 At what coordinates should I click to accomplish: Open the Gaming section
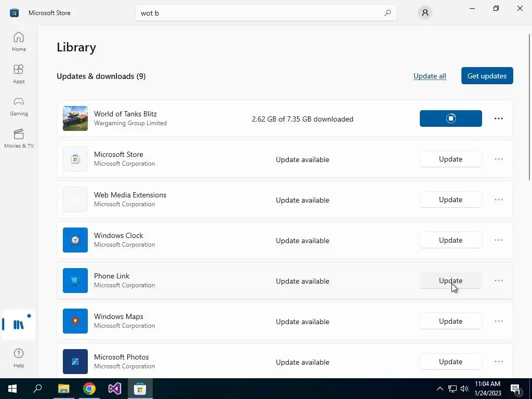(19, 106)
